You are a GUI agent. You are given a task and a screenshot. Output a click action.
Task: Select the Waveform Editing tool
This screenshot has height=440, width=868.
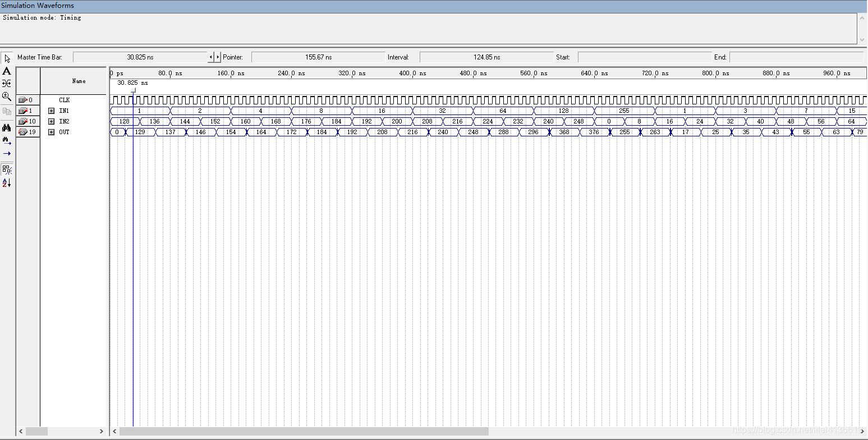(x=7, y=83)
